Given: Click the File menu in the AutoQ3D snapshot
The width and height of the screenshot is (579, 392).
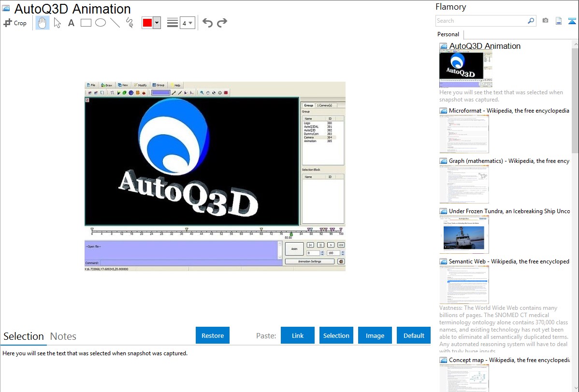Looking at the screenshot, I should [91, 85].
